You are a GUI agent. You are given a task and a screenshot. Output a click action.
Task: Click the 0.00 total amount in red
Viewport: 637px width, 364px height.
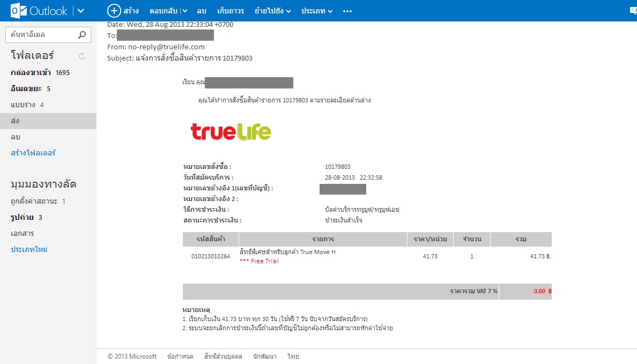click(x=539, y=291)
